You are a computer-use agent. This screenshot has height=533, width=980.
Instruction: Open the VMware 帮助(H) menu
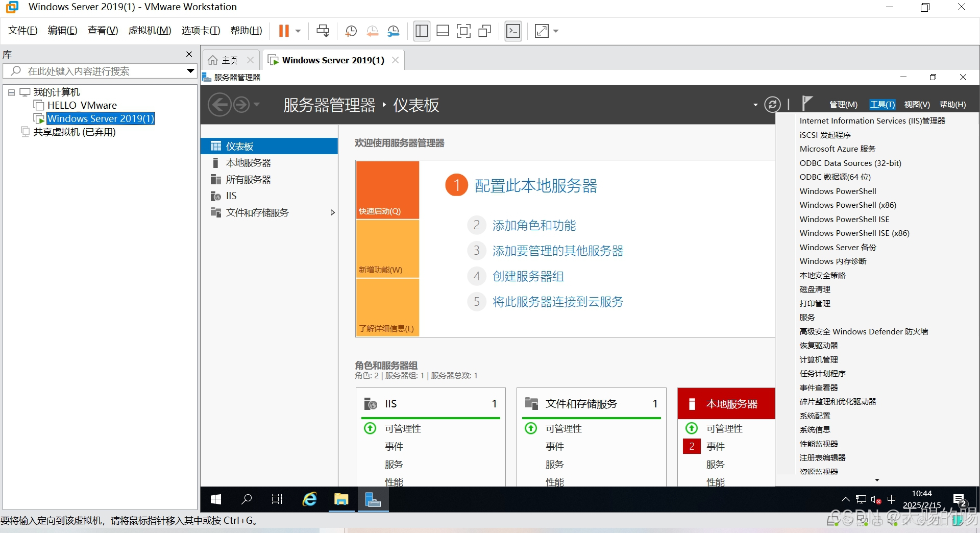246,31
